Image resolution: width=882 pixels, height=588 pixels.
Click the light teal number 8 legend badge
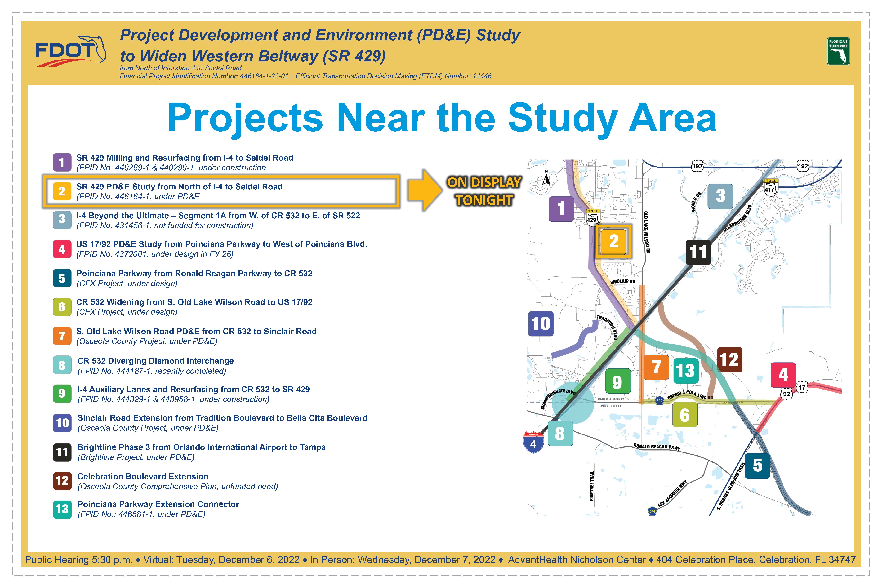click(62, 365)
